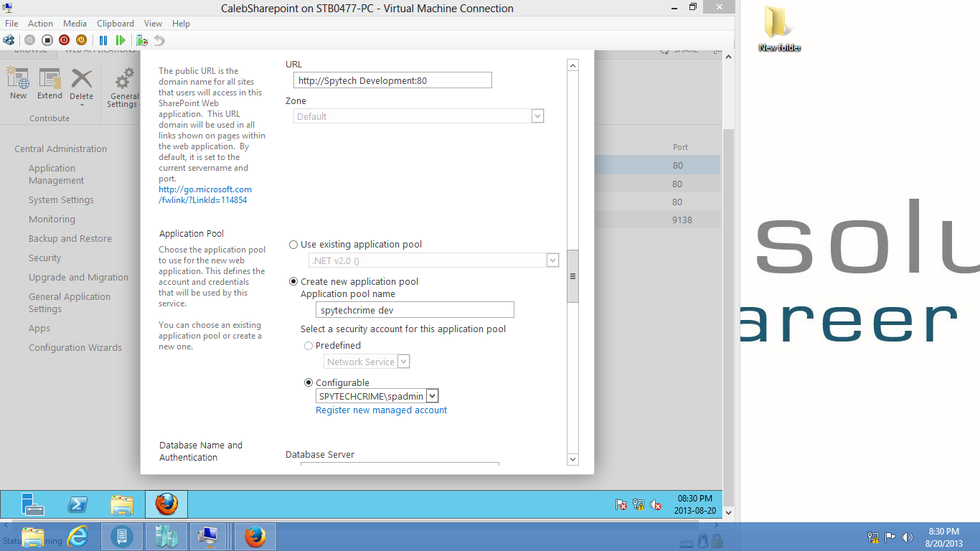Viewport: 980px width, 551px height.
Task: Click Register new managed account link
Action: (x=381, y=410)
